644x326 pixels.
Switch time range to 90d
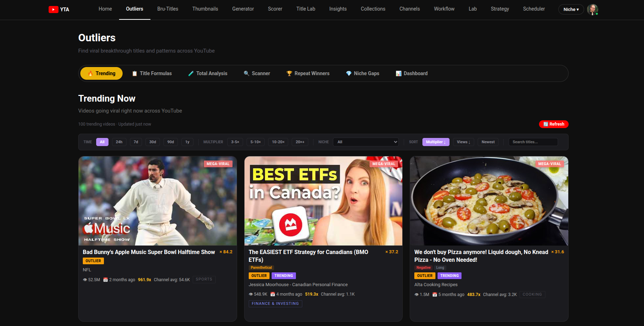coord(171,142)
